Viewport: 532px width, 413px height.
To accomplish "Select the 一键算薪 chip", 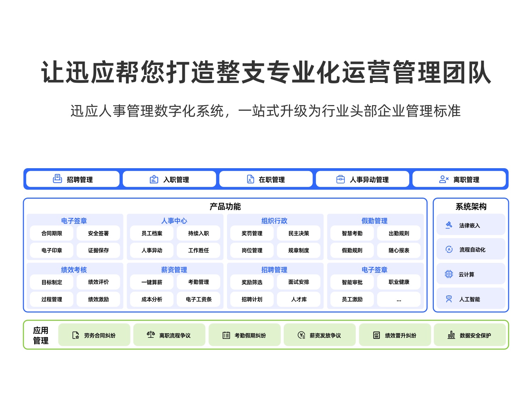I will click(x=152, y=282).
